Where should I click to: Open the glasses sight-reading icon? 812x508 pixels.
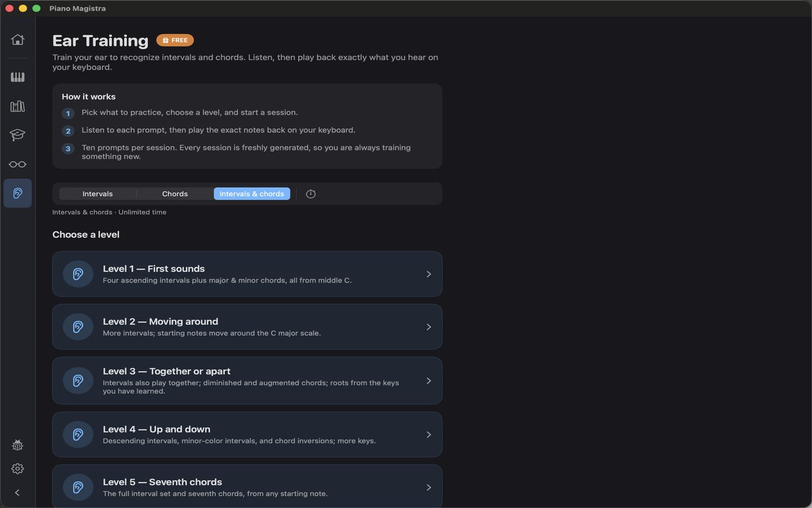(x=17, y=164)
